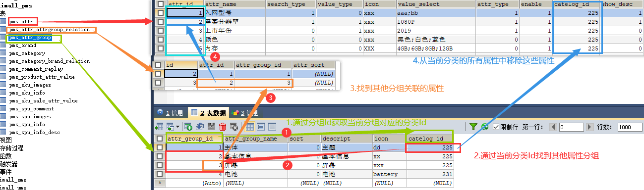Screen dimensions: 644x190
Task: Click the table icon beside pms_comment_replay
Action: coord(3,69)
